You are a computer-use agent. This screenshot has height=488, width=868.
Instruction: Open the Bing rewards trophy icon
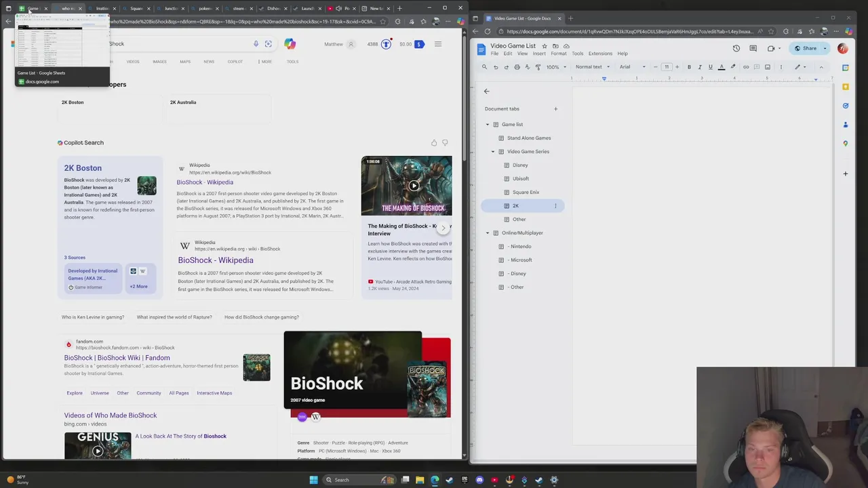tap(386, 44)
